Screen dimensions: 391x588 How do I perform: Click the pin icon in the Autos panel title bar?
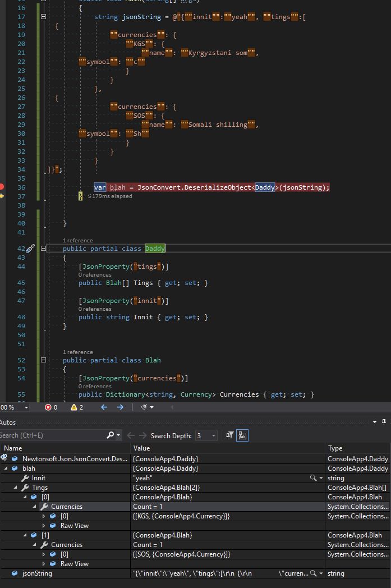[384, 422]
